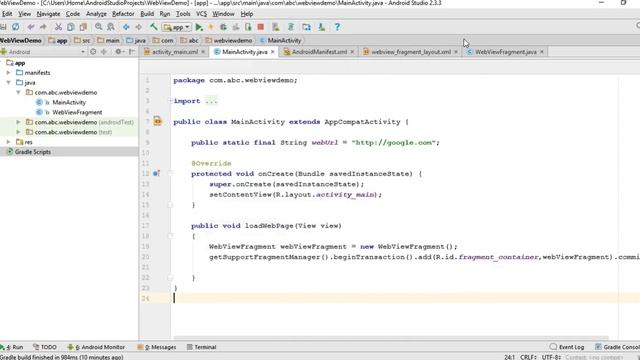
Task: Open the VCS menu
Action: [x=201, y=14]
